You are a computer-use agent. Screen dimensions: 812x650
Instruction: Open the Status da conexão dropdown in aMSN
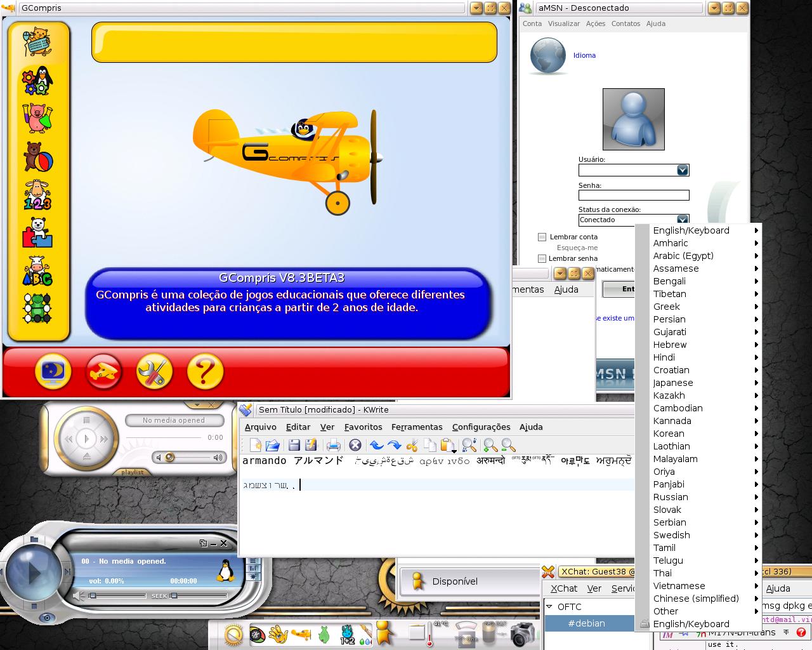coord(683,220)
